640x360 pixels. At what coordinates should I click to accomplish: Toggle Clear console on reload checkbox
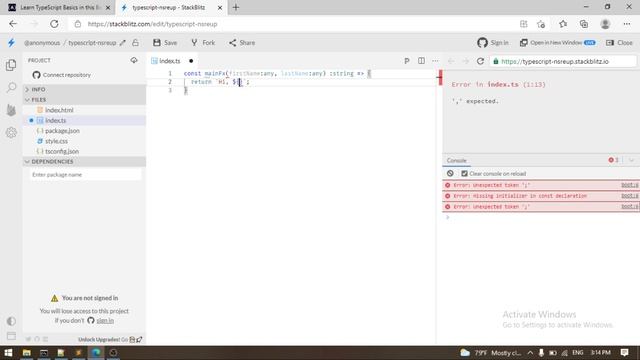point(464,173)
